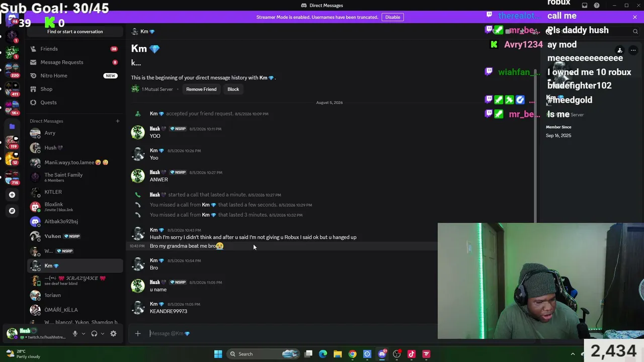Image resolution: width=644 pixels, height=362 pixels.
Task: Open File Explorer from the taskbar
Action: point(338,354)
